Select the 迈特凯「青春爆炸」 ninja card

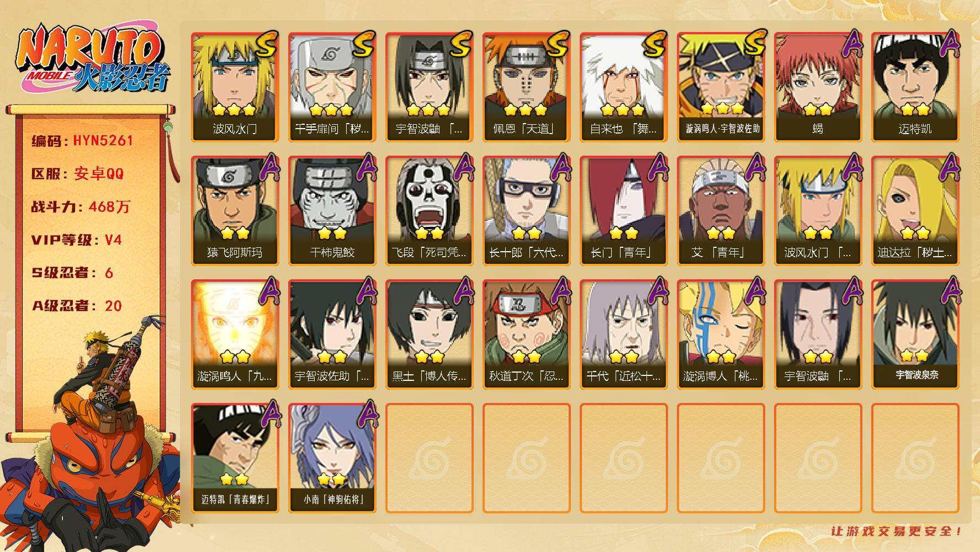point(235,458)
